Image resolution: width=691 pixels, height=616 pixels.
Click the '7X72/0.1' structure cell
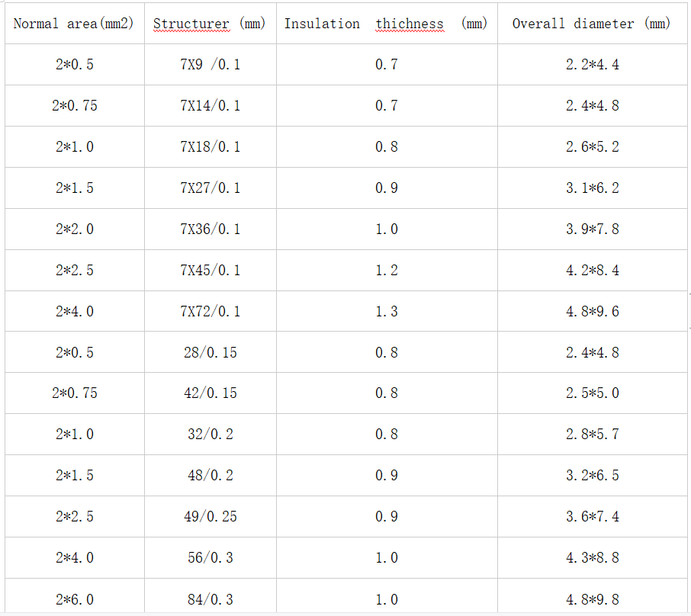click(x=211, y=311)
